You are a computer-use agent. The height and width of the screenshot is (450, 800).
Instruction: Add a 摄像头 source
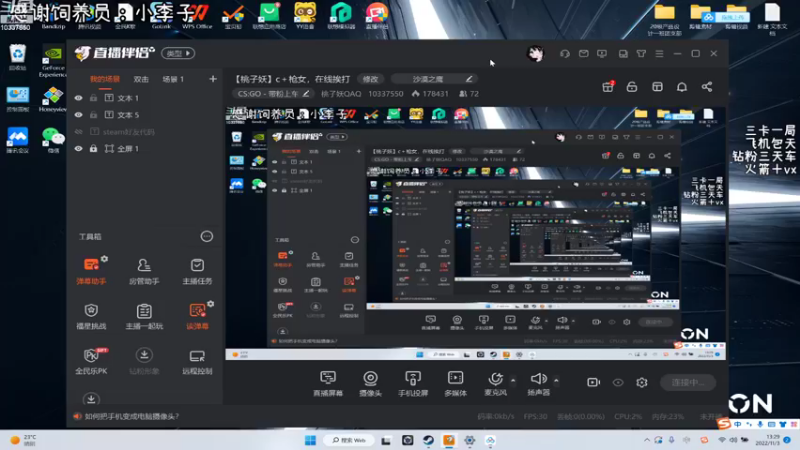[x=370, y=384]
